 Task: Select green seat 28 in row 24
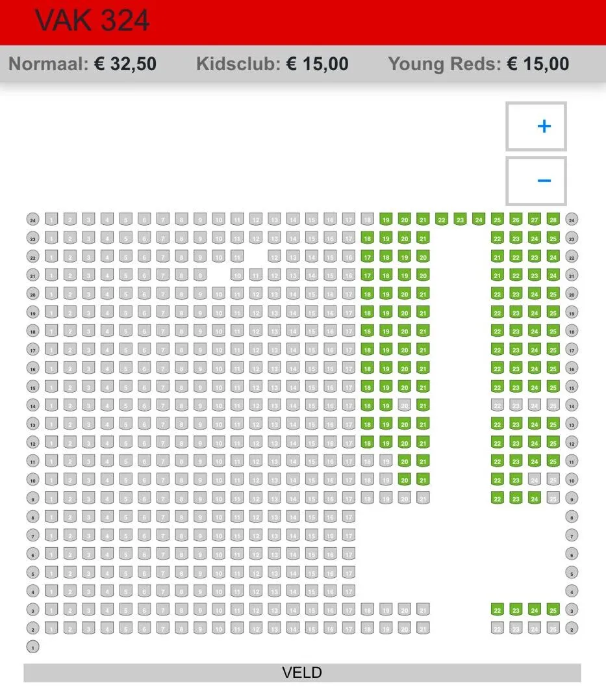click(553, 220)
